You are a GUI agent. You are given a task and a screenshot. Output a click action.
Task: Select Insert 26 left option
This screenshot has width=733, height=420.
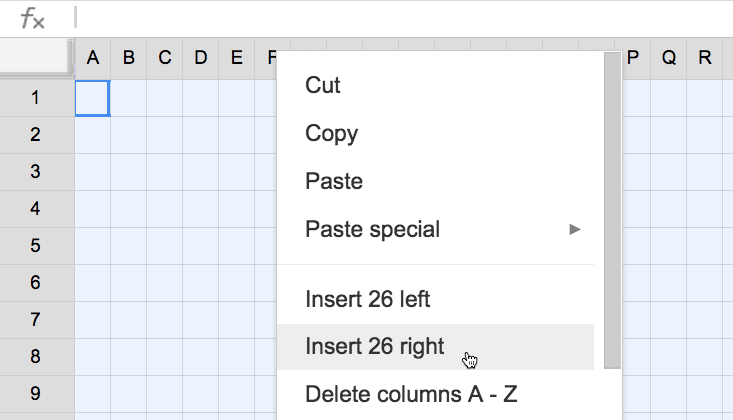tap(367, 299)
